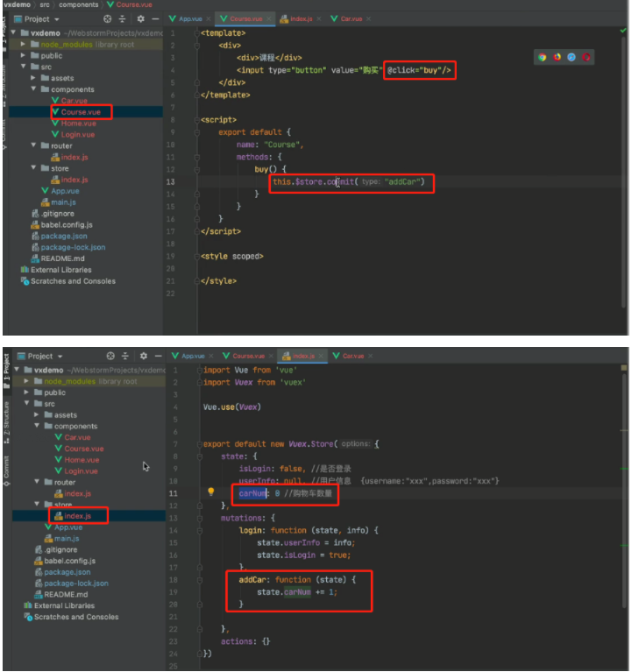
Task: Click 'vxdemo' in top breadcrumb bar
Action: [18, 4]
